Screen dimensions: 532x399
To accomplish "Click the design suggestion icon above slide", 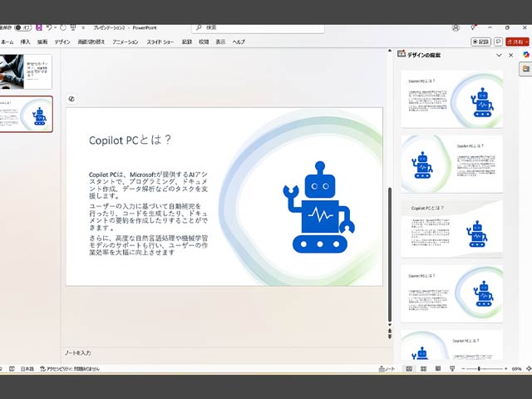I will click(71, 99).
